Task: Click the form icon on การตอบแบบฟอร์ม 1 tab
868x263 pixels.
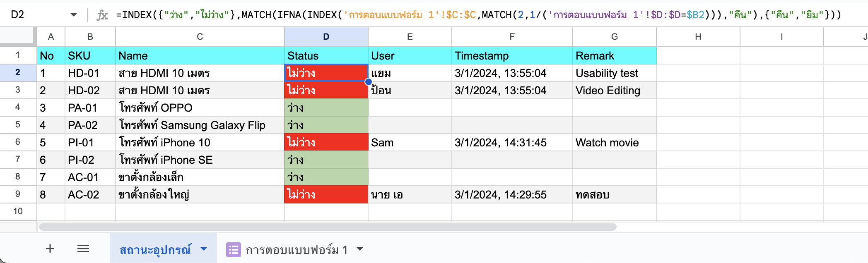Action: pyautogui.click(x=233, y=249)
